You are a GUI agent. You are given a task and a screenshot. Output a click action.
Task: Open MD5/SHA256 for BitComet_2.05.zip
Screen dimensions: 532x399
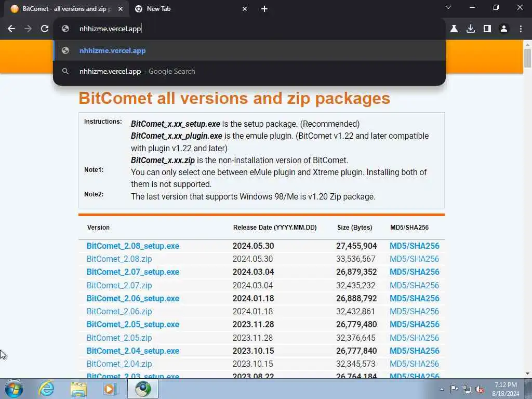pyautogui.click(x=414, y=338)
